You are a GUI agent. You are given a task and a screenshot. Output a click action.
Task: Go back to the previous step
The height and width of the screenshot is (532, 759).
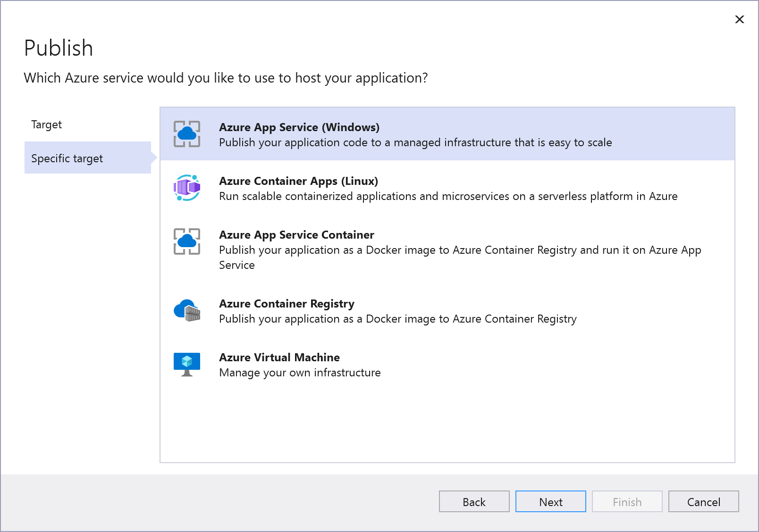tap(474, 501)
